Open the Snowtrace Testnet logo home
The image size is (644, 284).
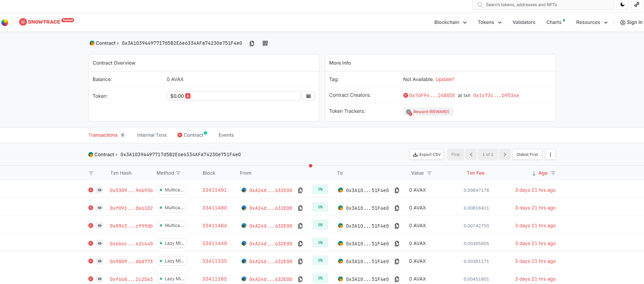(46, 22)
